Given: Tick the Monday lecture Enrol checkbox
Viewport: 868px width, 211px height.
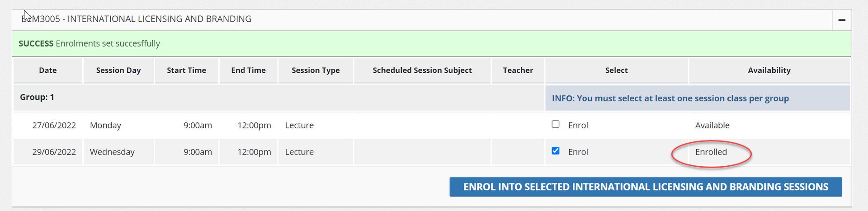Looking at the screenshot, I should tap(556, 124).
